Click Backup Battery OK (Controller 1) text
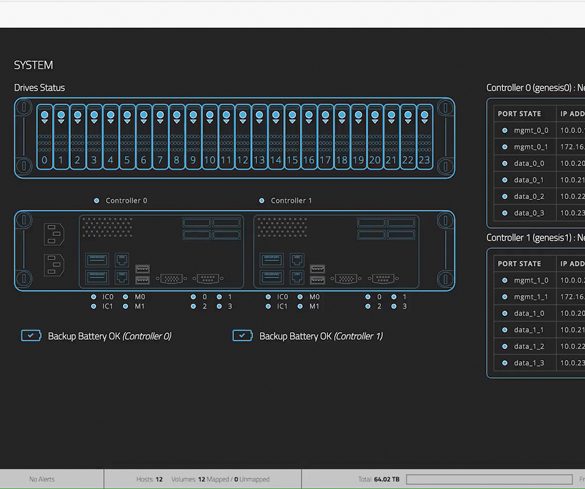The height and width of the screenshot is (489, 585). [x=321, y=336]
